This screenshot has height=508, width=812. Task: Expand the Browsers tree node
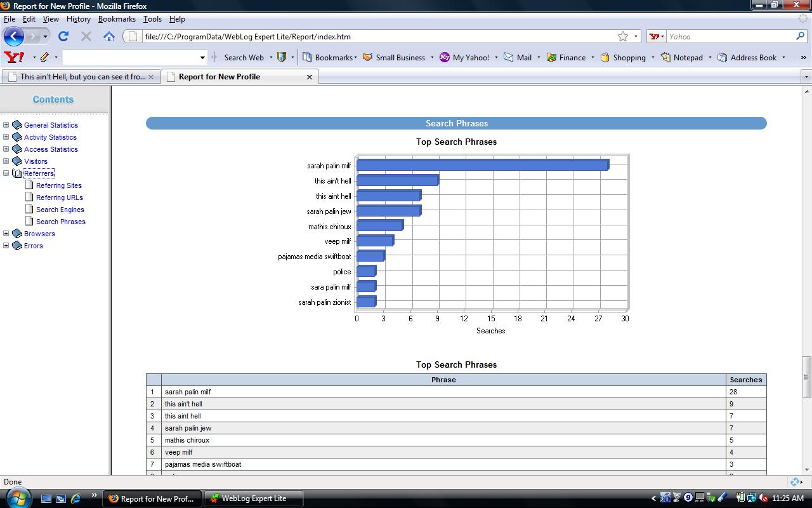[6, 234]
